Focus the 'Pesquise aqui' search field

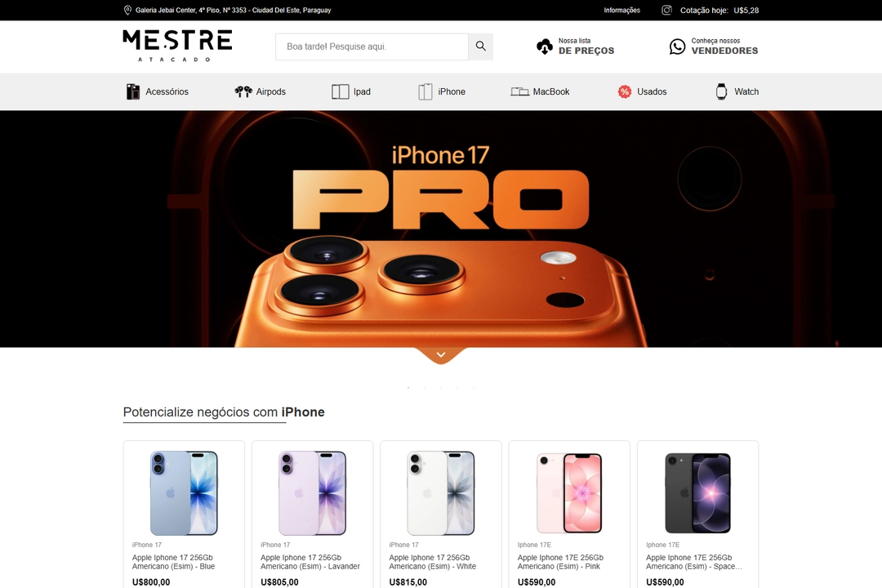tap(372, 47)
